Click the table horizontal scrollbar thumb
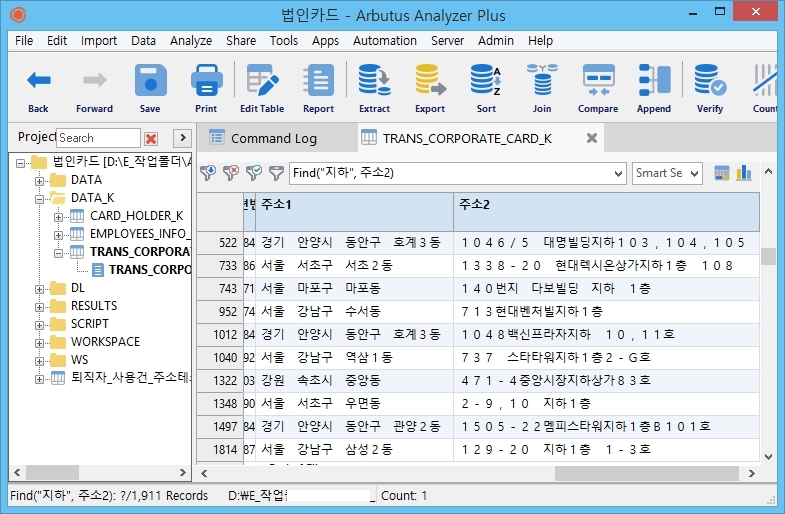The image size is (785, 514). point(646,473)
